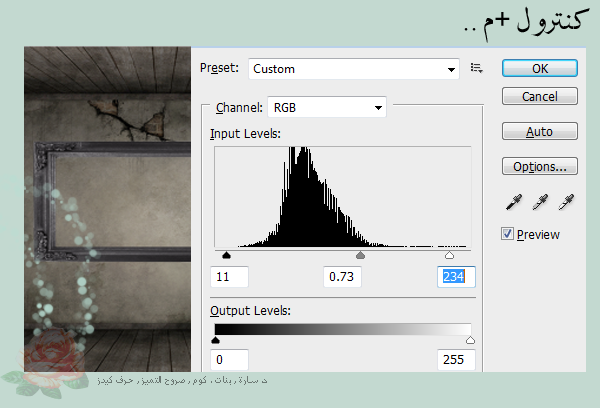
Task: Open the Preset dropdown showing Custom
Action: point(352,69)
